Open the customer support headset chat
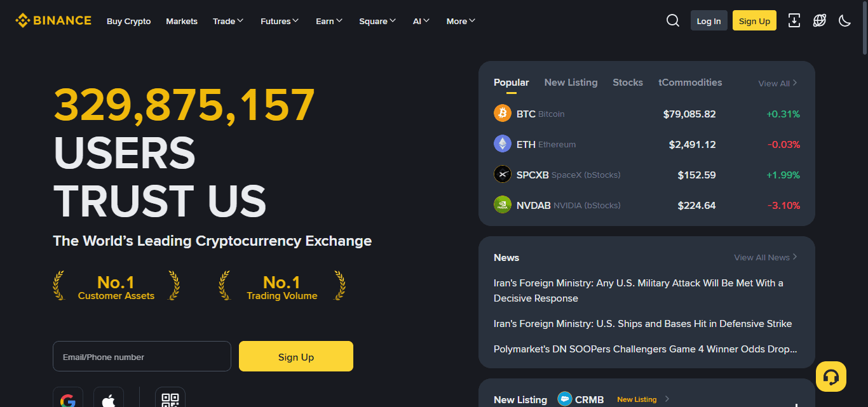This screenshot has height=407, width=868. (831, 377)
